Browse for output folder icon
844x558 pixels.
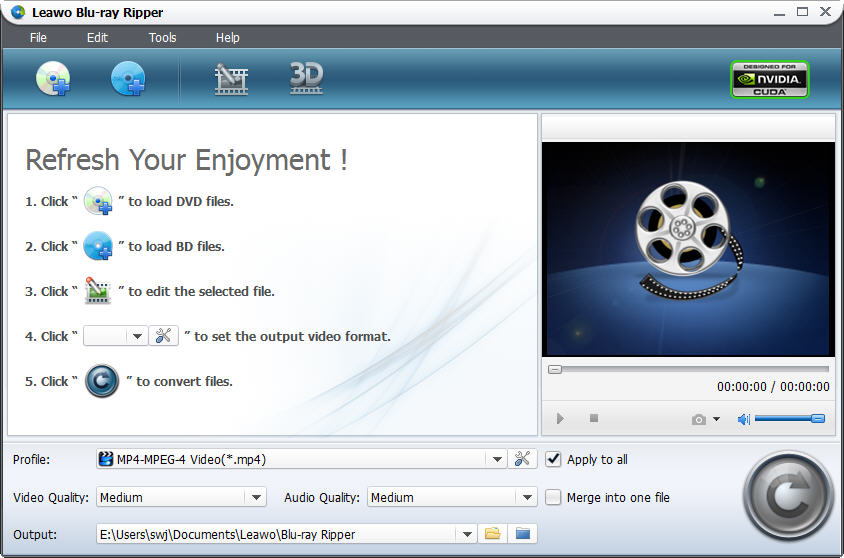[x=492, y=534]
